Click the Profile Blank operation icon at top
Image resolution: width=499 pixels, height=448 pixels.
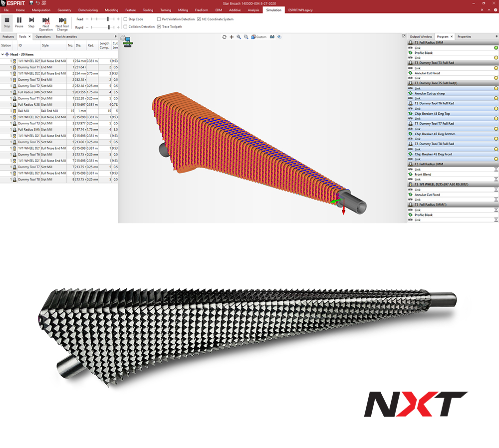tap(411, 53)
